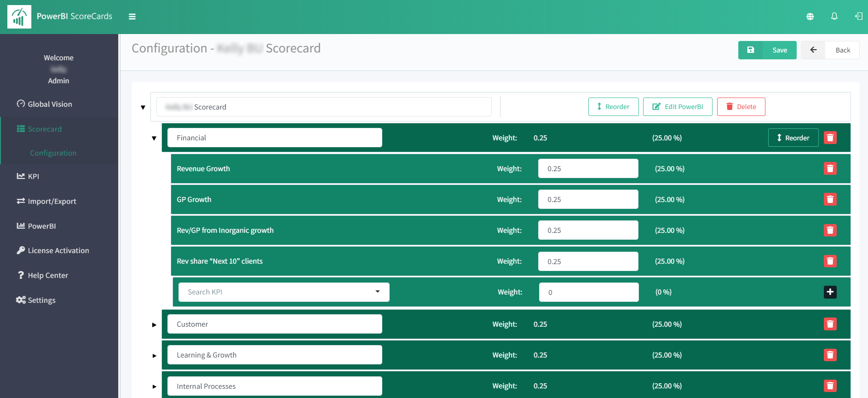Click the Welcome Admin user text
This screenshot has width=868, height=398.
pyautogui.click(x=58, y=69)
